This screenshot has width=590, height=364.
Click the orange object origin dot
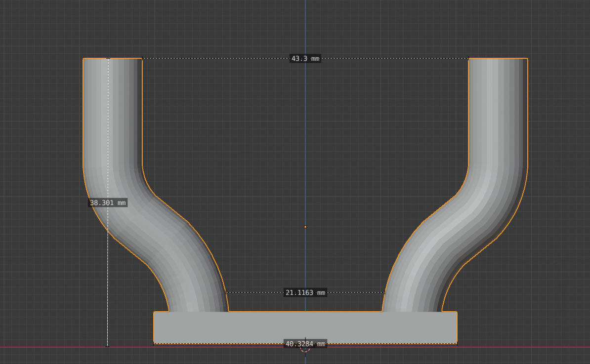(x=305, y=227)
